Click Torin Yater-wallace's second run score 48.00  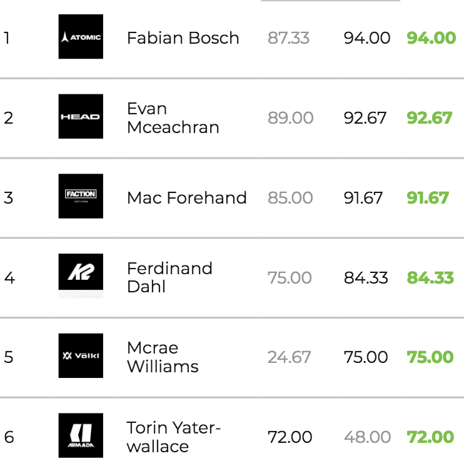tap(367, 437)
